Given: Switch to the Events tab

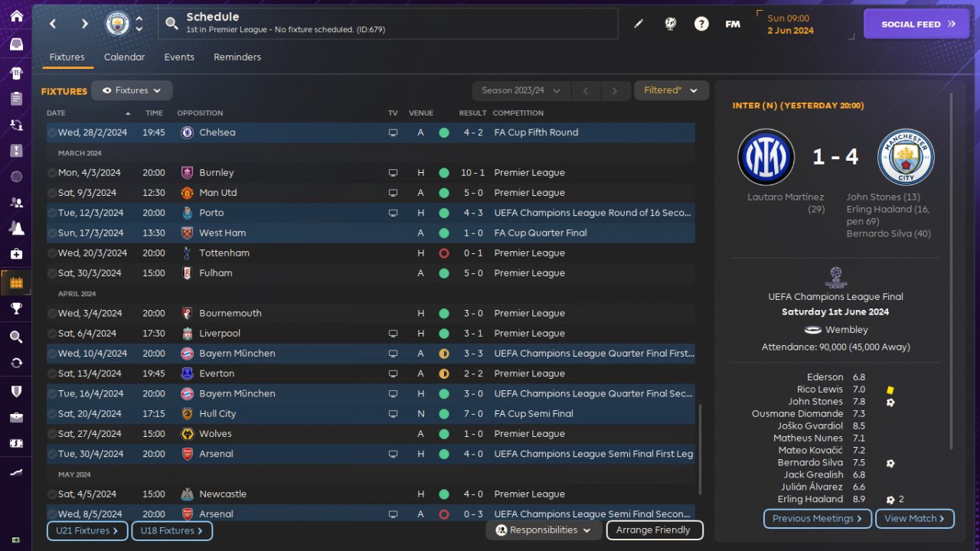Looking at the screenshot, I should coord(179,57).
